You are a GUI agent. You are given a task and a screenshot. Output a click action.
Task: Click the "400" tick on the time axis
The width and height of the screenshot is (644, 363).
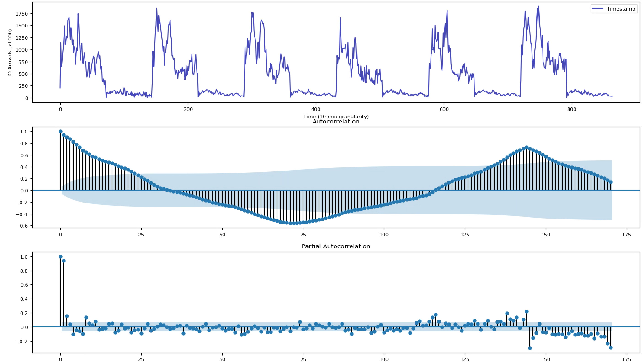[x=316, y=109]
